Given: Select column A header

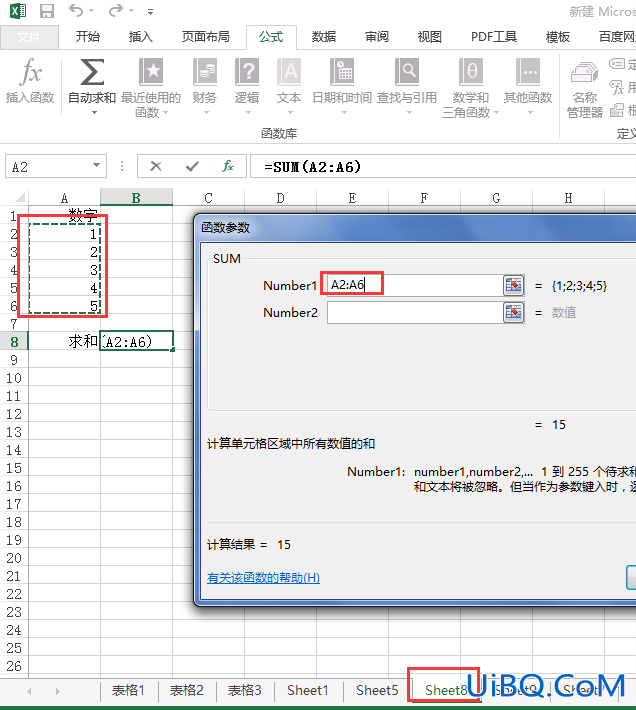Looking at the screenshot, I should point(64,197).
